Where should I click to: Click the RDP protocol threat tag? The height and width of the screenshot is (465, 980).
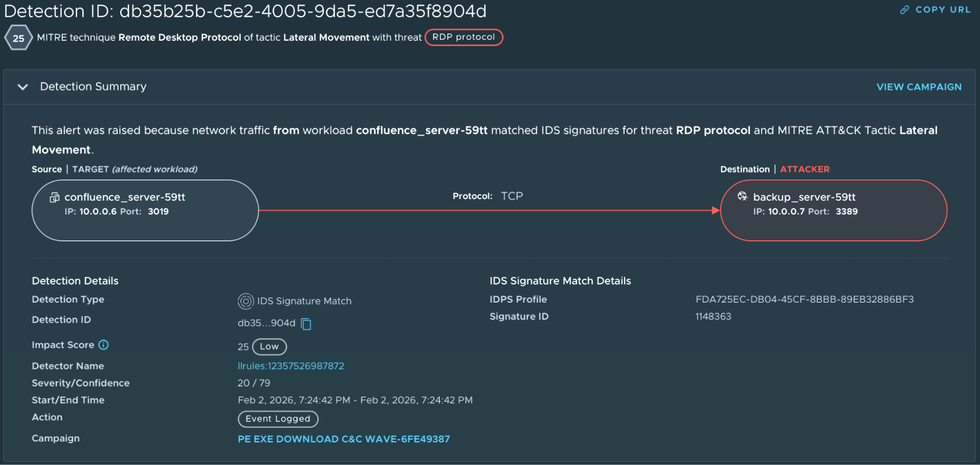pos(463,37)
